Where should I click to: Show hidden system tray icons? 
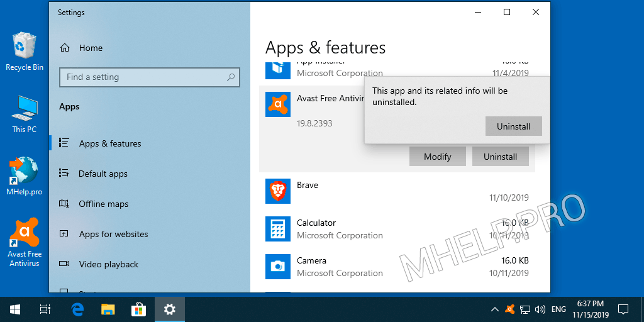click(x=495, y=309)
